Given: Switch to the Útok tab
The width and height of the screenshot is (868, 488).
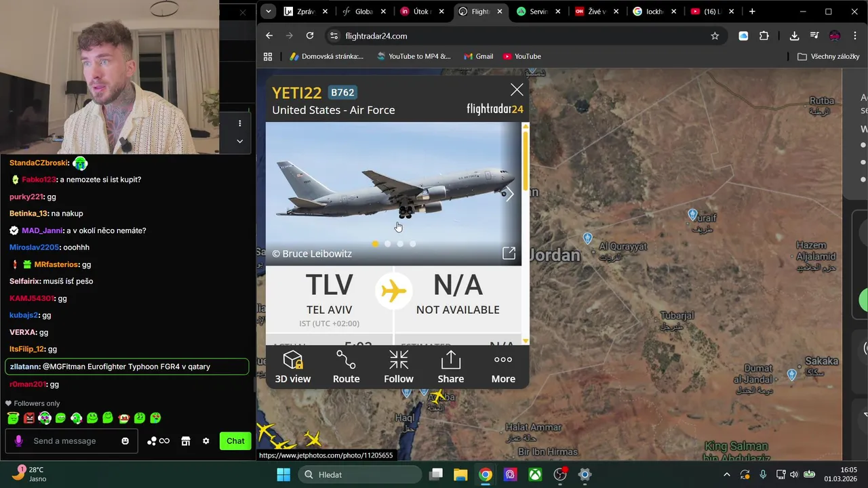Looking at the screenshot, I should (x=422, y=12).
